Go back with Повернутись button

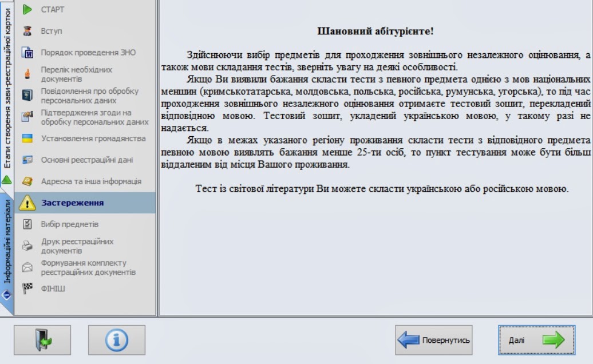[x=434, y=340]
